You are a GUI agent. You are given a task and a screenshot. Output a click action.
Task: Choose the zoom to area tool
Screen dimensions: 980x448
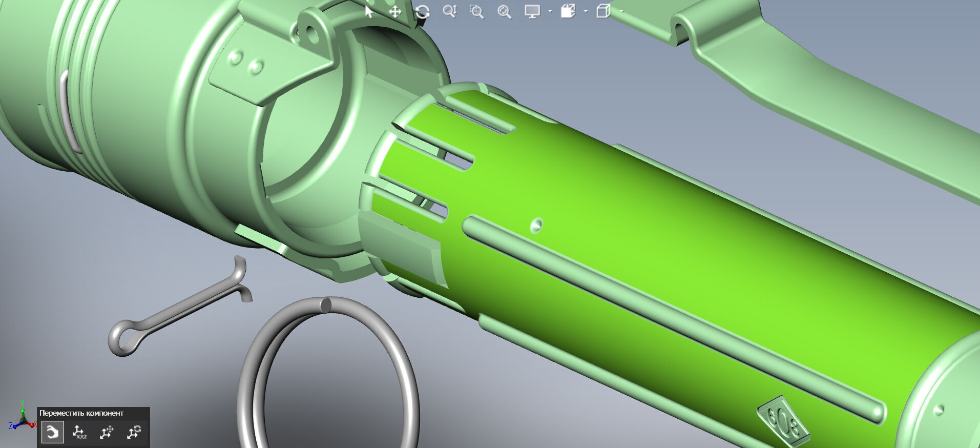(476, 11)
